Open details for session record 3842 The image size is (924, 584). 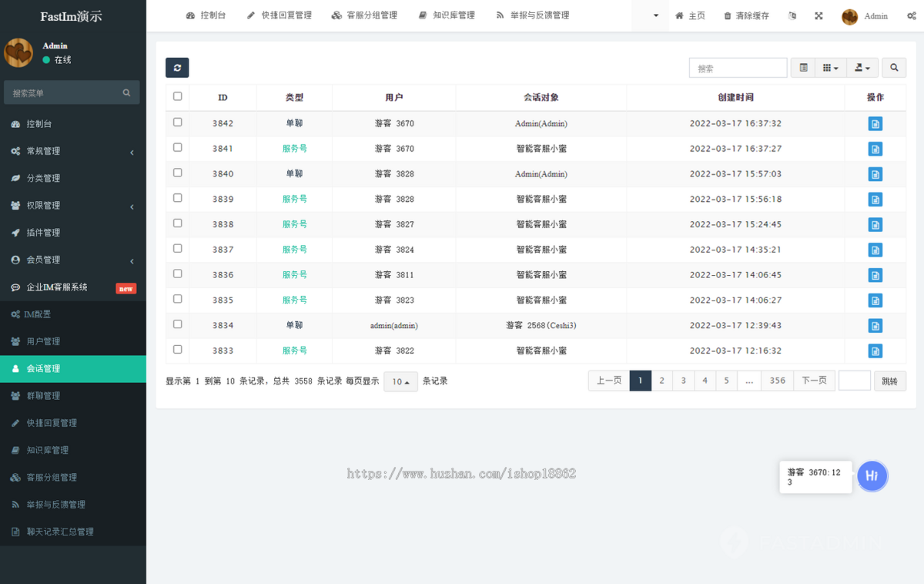point(875,123)
